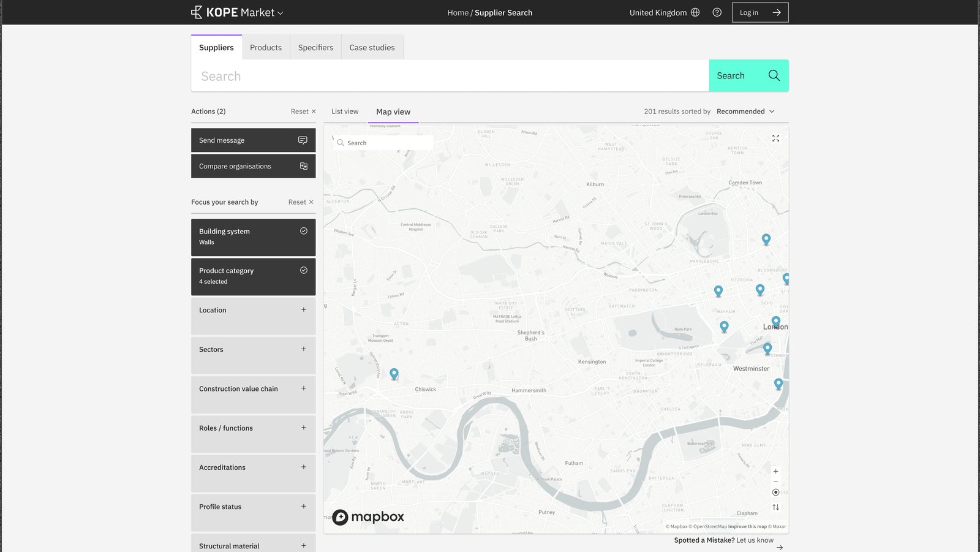The width and height of the screenshot is (980, 552).
Task: Click the map pin left of Fitzrovia
Action: click(718, 291)
